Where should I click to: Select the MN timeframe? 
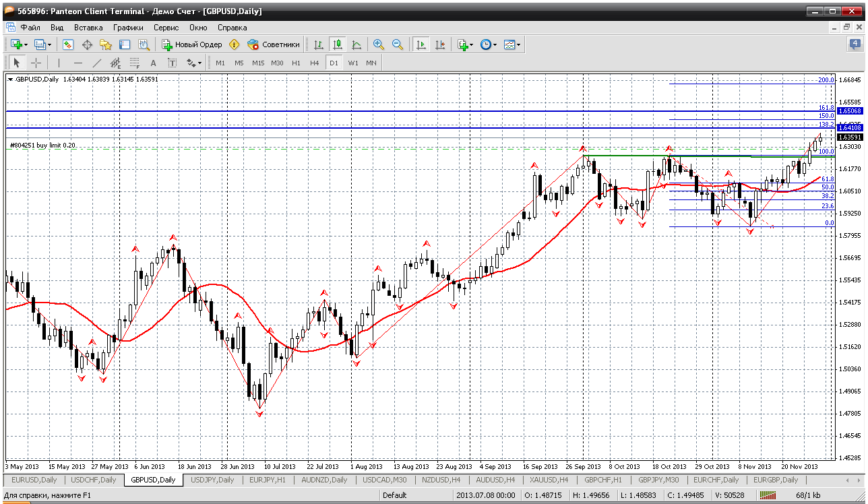pos(371,63)
